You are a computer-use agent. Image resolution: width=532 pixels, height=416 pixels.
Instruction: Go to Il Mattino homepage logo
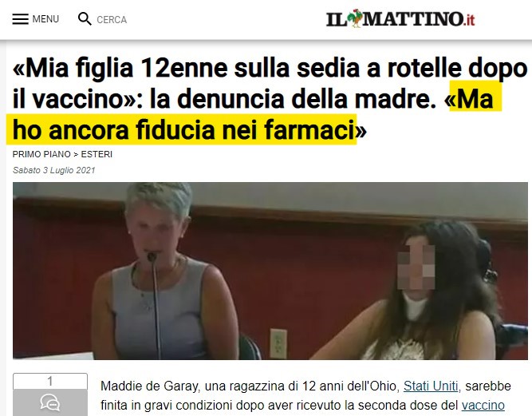[400, 18]
